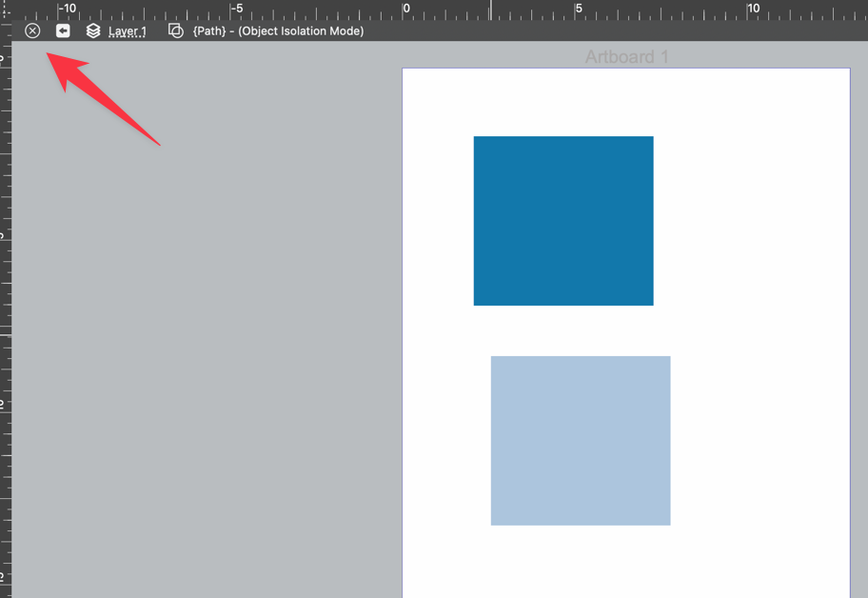Viewport: 868px width, 598px height.
Task: Click white gap between the two squares
Action: [571, 330]
